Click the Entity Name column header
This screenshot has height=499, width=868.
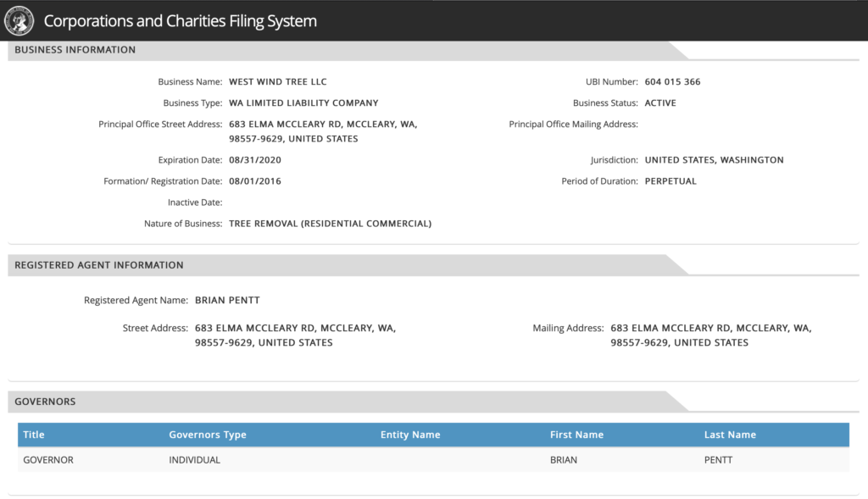(x=410, y=435)
